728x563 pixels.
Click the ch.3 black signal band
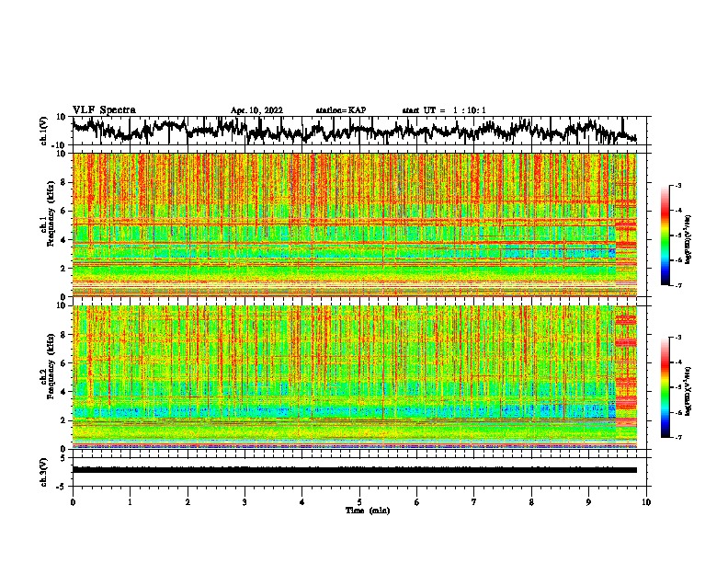355,470
